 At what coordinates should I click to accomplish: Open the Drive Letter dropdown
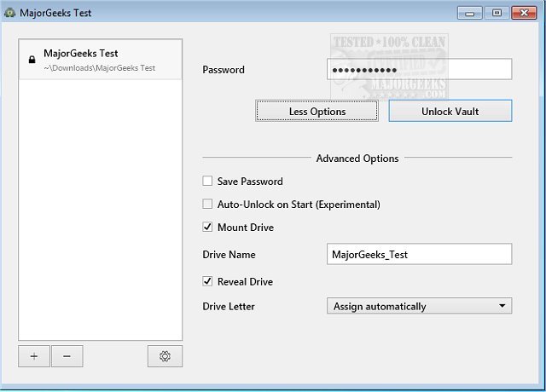click(x=419, y=306)
